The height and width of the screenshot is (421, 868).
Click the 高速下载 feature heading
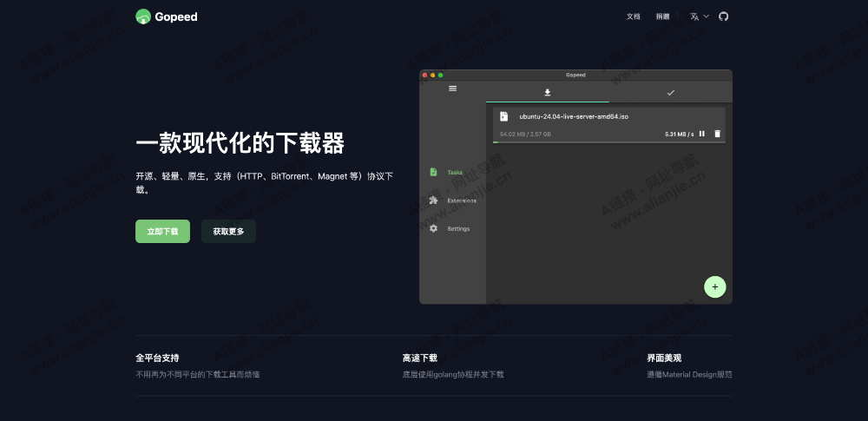[x=419, y=358]
